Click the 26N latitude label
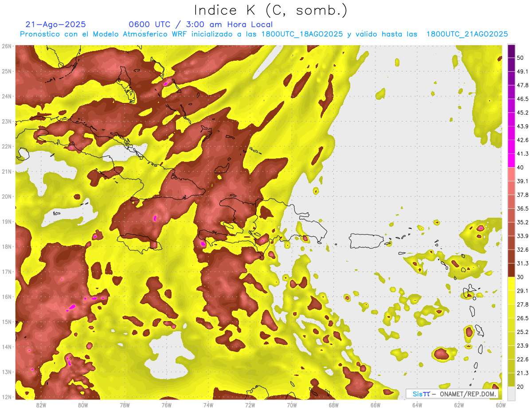 (x=7, y=46)
